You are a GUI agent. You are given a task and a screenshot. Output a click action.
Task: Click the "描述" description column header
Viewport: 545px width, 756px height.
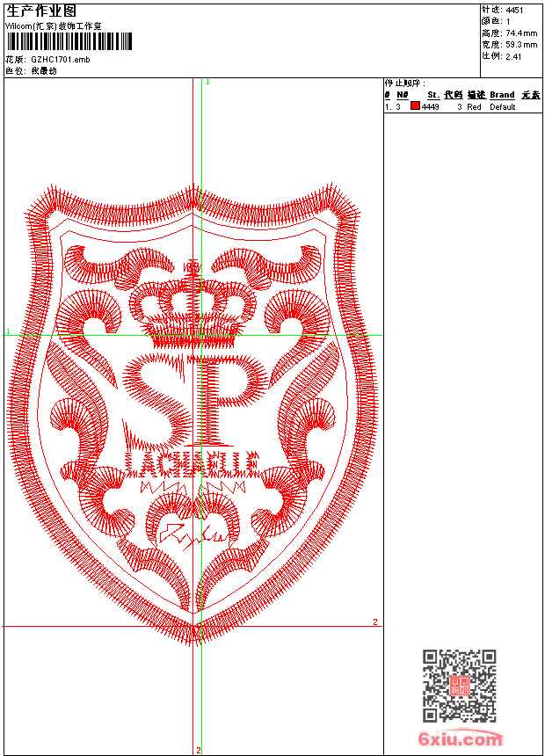pyautogui.click(x=476, y=95)
